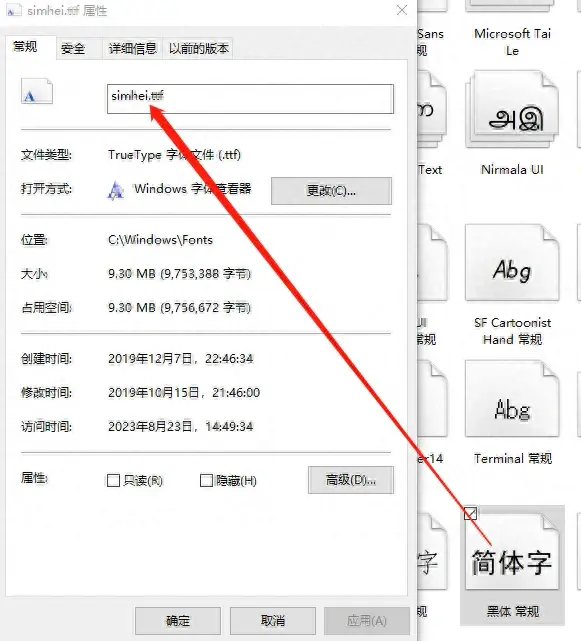581x641 pixels.
Task: Select the 黑体 常规 font thumbnail
Action: 512,551
